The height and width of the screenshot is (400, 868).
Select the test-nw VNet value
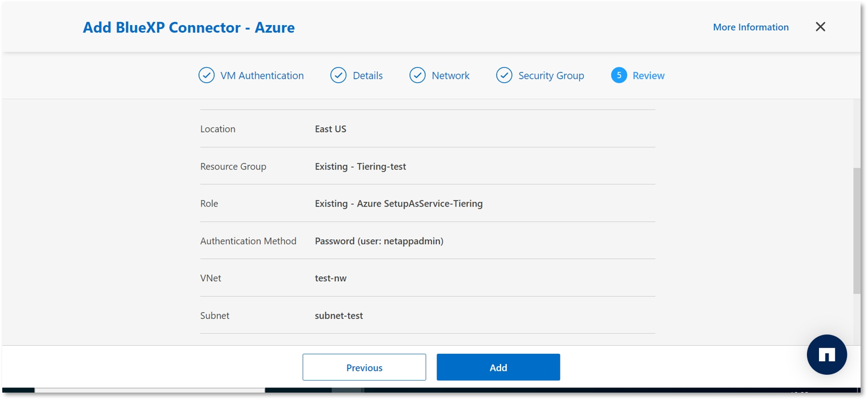click(x=330, y=278)
